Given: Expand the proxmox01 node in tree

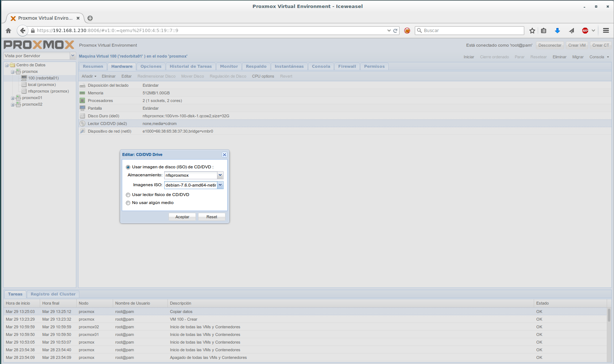Looking at the screenshot, I should (x=13, y=98).
